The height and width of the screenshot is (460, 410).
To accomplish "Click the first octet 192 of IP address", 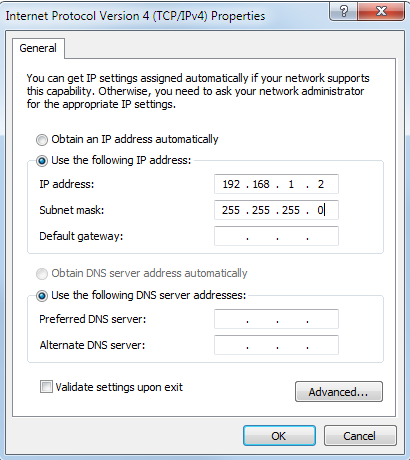I will tap(231, 184).
